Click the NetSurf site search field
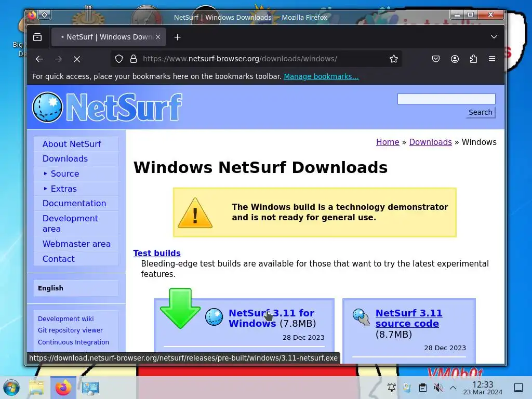The height and width of the screenshot is (399, 532). pos(446,99)
